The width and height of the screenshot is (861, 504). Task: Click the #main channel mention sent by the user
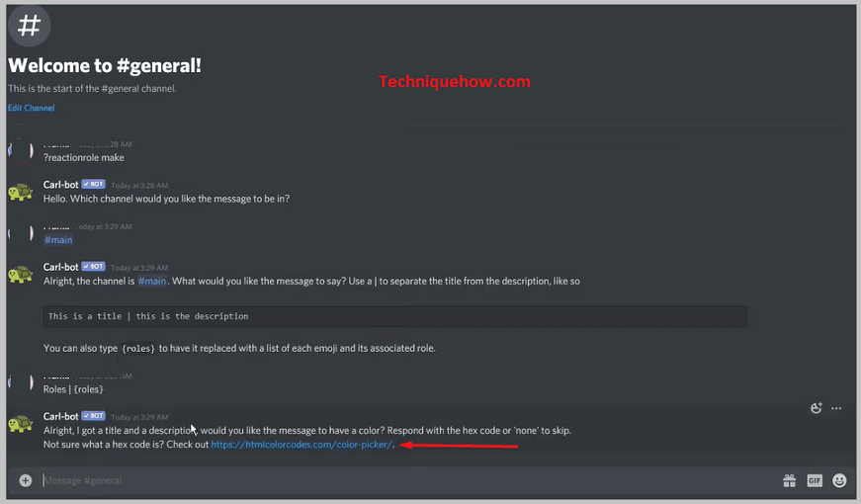58,240
